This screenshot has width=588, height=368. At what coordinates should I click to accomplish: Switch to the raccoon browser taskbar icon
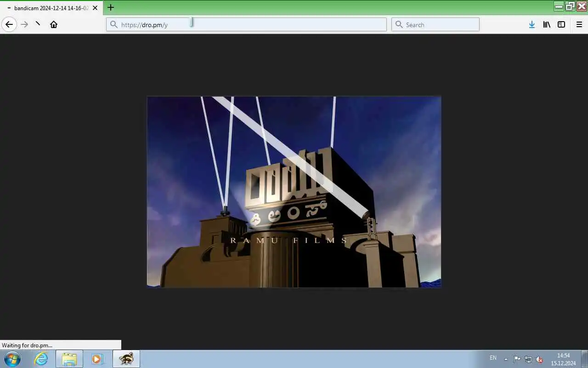[x=126, y=359]
